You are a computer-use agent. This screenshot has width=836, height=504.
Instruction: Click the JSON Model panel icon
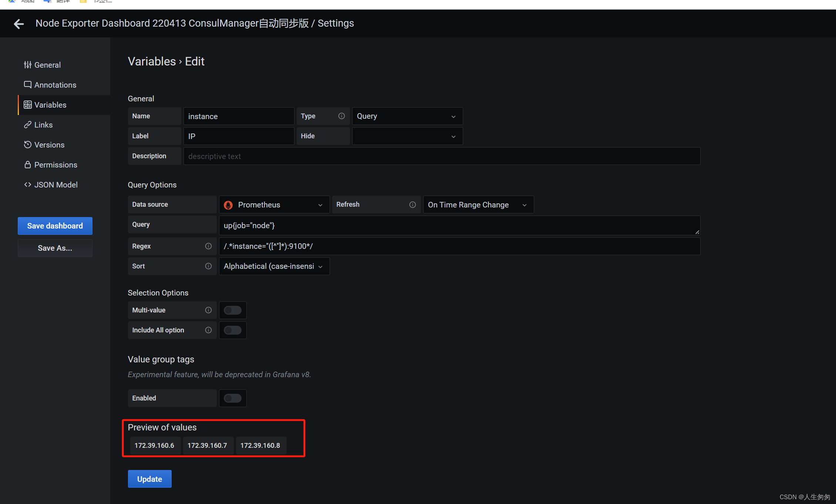27,185
